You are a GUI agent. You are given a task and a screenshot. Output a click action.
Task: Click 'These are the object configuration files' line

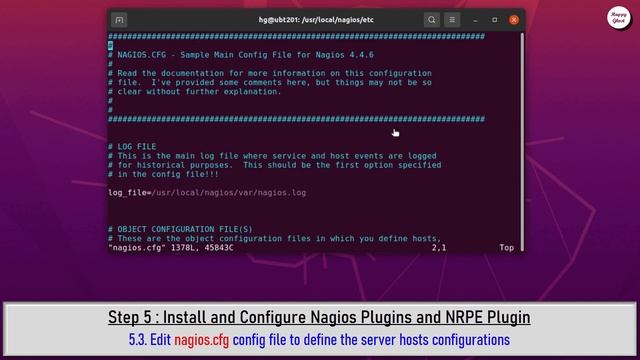(x=275, y=238)
